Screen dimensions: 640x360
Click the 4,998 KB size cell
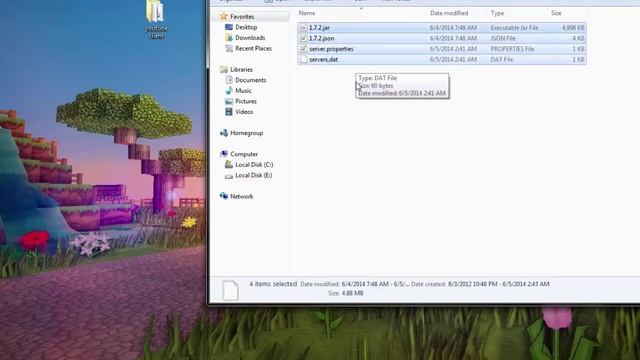573,28
